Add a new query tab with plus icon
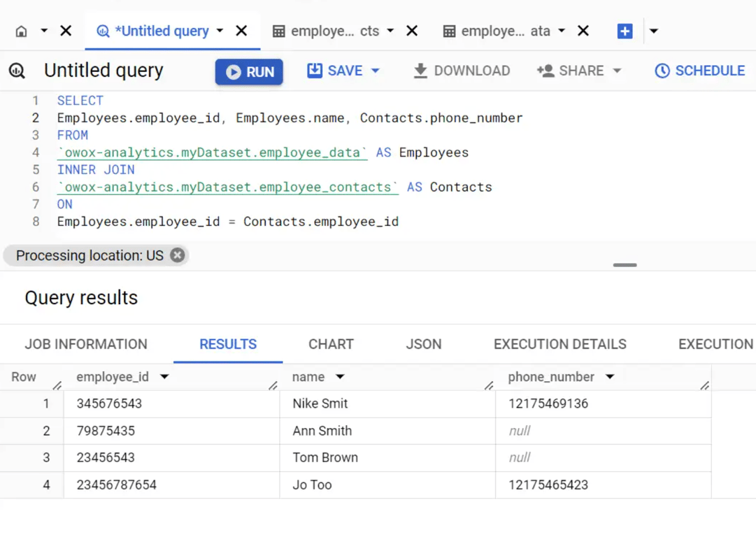Image resolution: width=756 pixels, height=537 pixels. pyautogui.click(x=625, y=31)
